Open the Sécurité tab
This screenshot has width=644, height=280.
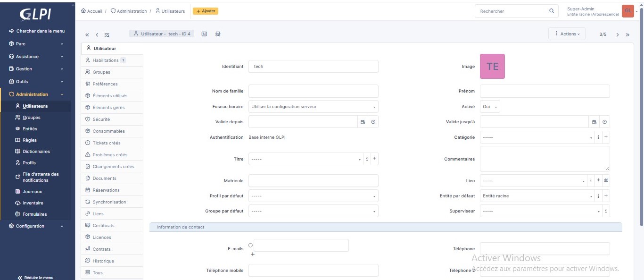(x=112, y=119)
